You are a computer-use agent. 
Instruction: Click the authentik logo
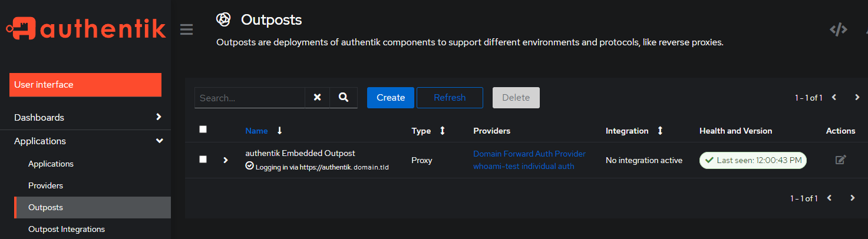click(86, 29)
